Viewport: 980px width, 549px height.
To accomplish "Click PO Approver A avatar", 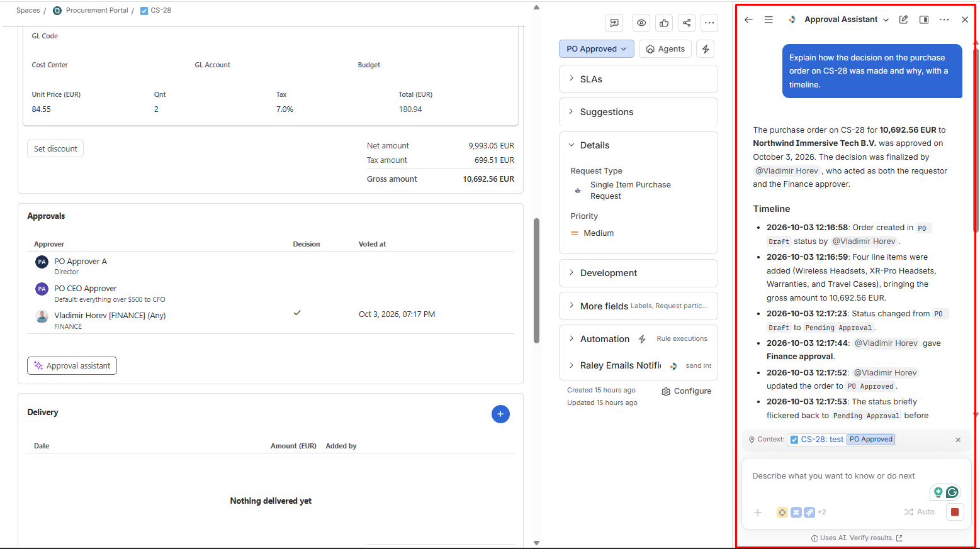I will click(42, 262).
